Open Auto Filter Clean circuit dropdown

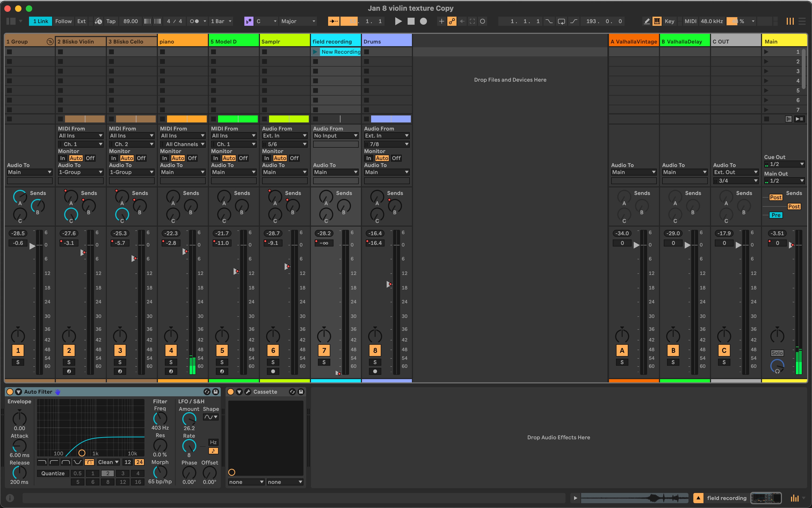(x=108, y=462)
